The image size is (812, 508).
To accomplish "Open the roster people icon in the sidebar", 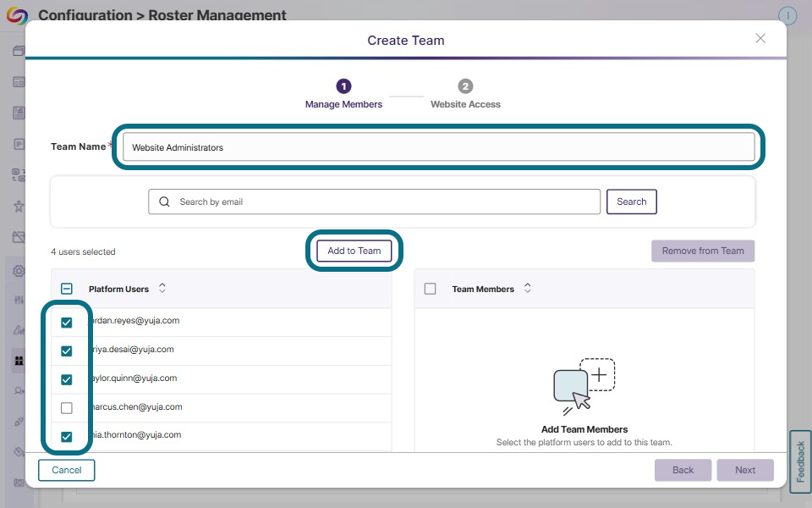I will pos(19,361).
